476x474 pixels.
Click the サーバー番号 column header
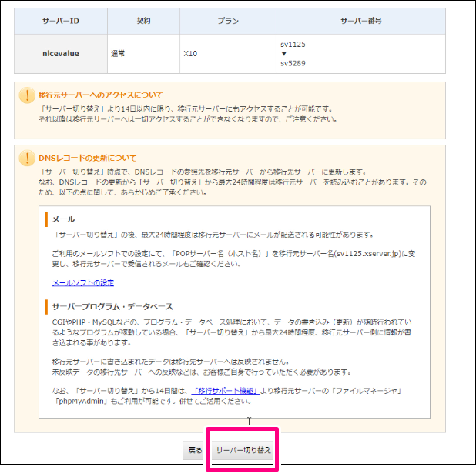361,21
